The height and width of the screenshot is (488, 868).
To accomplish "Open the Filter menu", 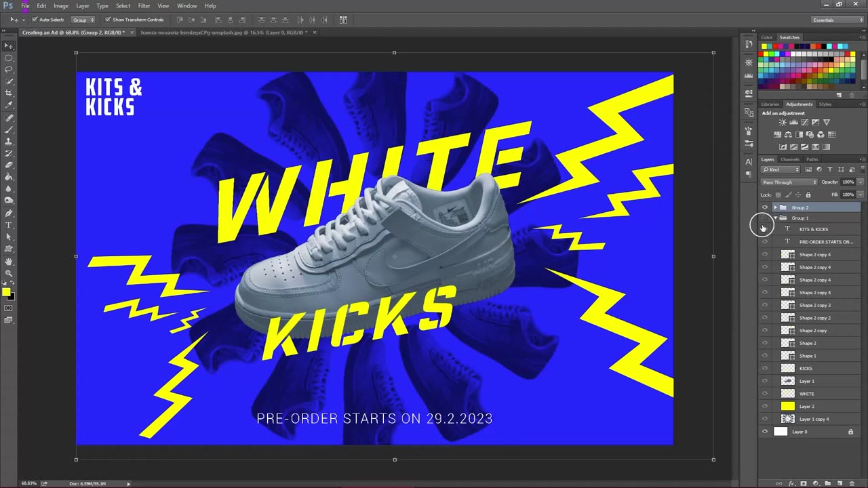I will [144, 5].
